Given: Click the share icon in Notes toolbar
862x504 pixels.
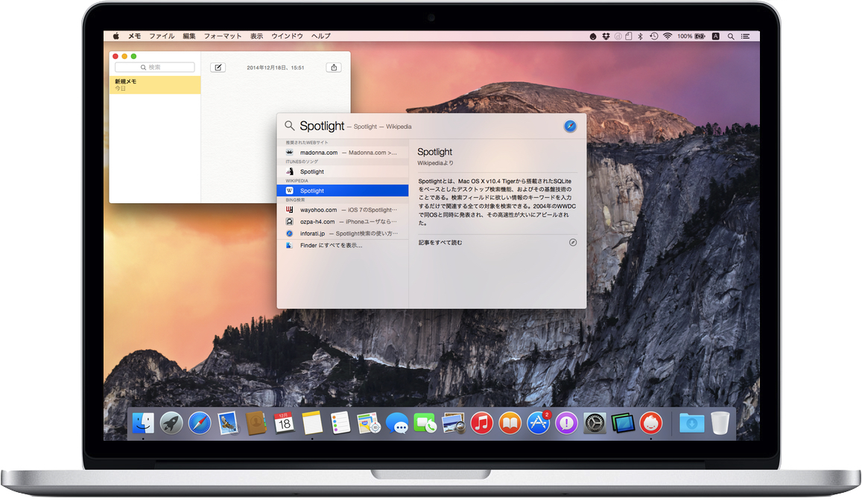Looking at the screenshot, I should pyautogui.click(x=334, y=68).
